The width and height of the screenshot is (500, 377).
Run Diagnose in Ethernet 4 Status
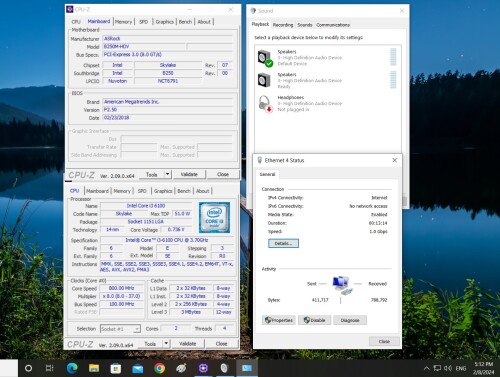(350, 320)
